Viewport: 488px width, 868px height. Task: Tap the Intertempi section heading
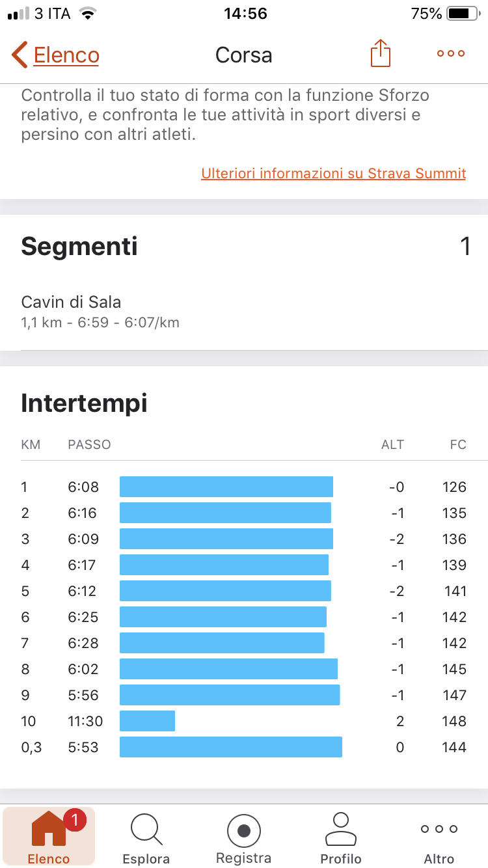pyautogui.click(x=84, y=403)
